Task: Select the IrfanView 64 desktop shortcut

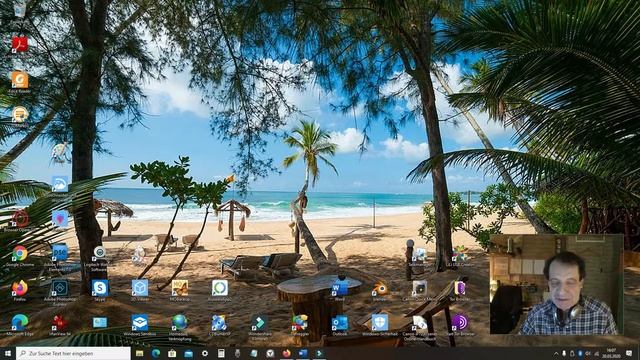Action: (x=60, y=325)
